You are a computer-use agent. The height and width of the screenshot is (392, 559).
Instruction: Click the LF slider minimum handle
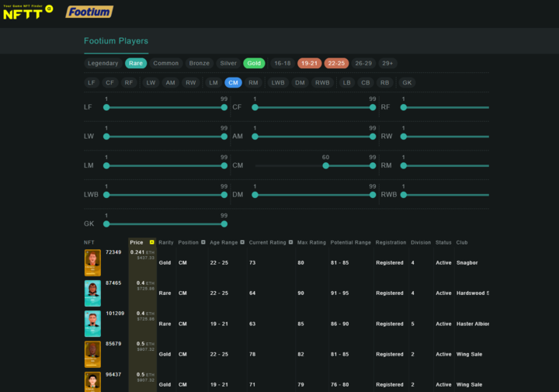click(106, 107)
